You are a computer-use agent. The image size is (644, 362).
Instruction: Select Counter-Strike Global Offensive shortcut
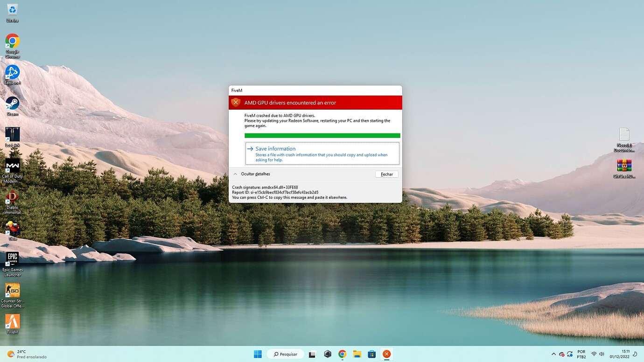click(13, 295)
